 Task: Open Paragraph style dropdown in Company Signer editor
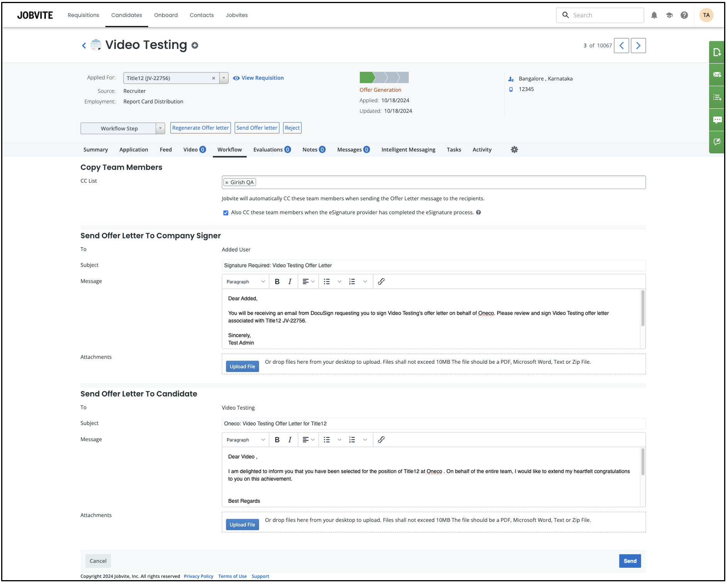pyautogui.click(x=245, y=282)
